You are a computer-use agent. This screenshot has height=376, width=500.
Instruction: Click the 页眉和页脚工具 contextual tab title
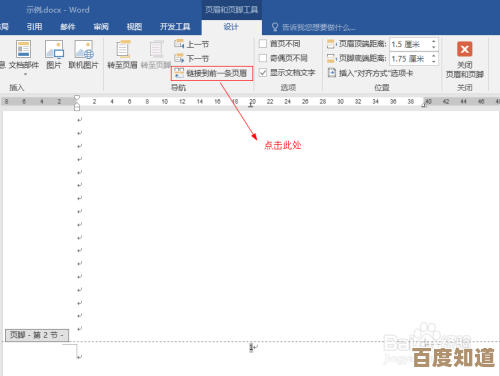tap(231, 10)
